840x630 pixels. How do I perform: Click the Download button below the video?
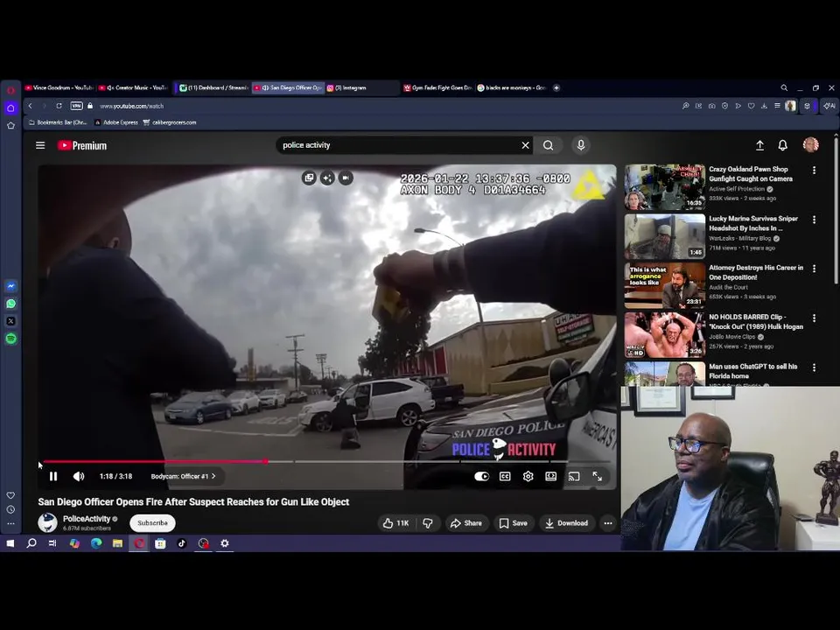click(x=566, y=523)
